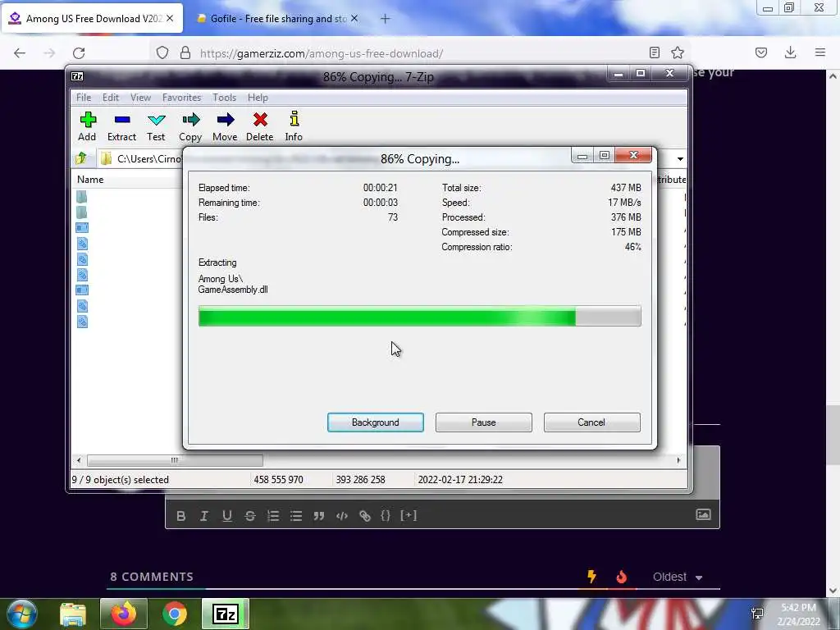Click the Name column header
The height and width of the screenshot is (630, 840).
90,180
